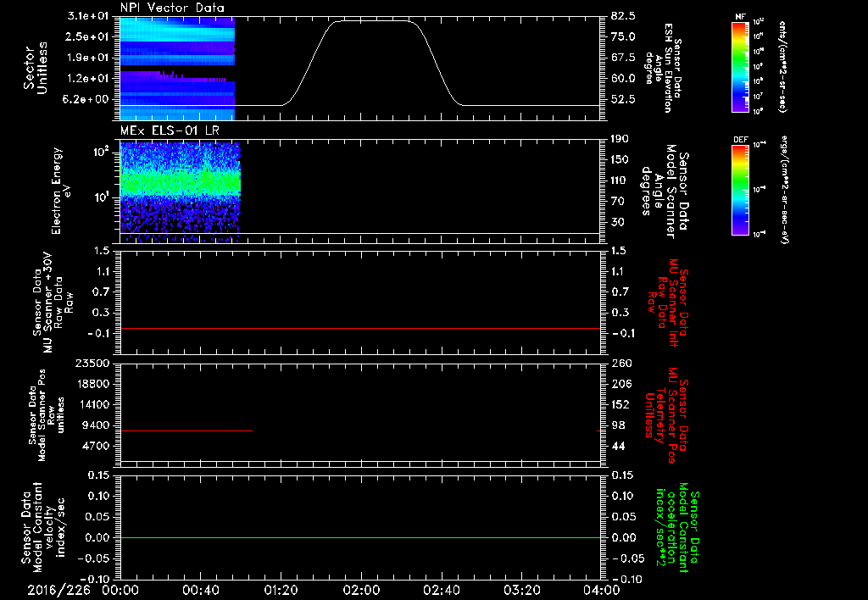Click the NF color bar scale
Viewport: 868px width, 600px height.
tap(740, 66)
